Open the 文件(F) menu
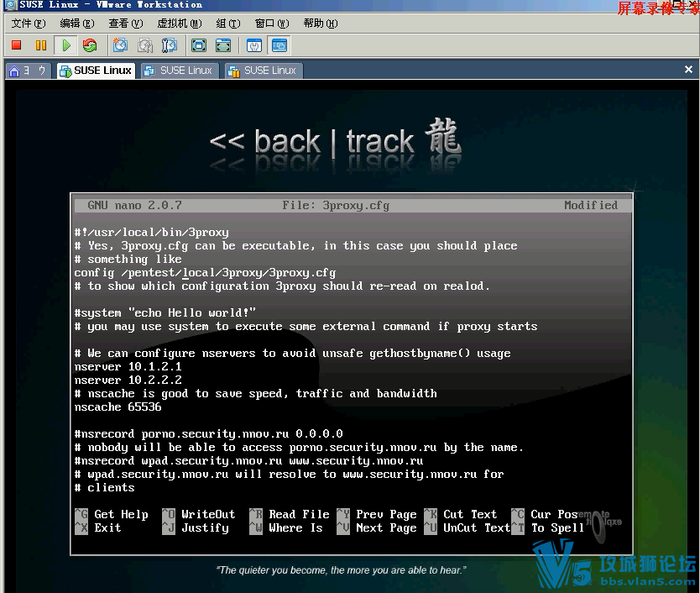700x593 pixels. 29,24
